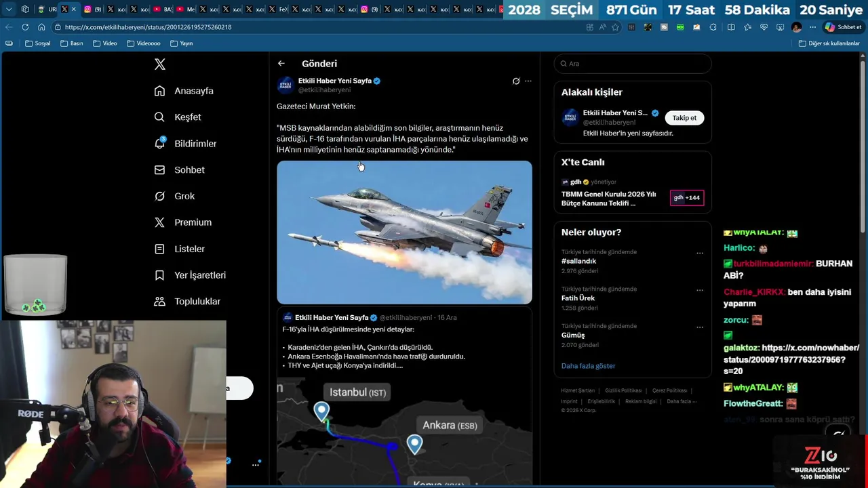The height and width of the screenshot is (488, 868).
Task: Click the Ara search field
Action: (x=633, y=64)
